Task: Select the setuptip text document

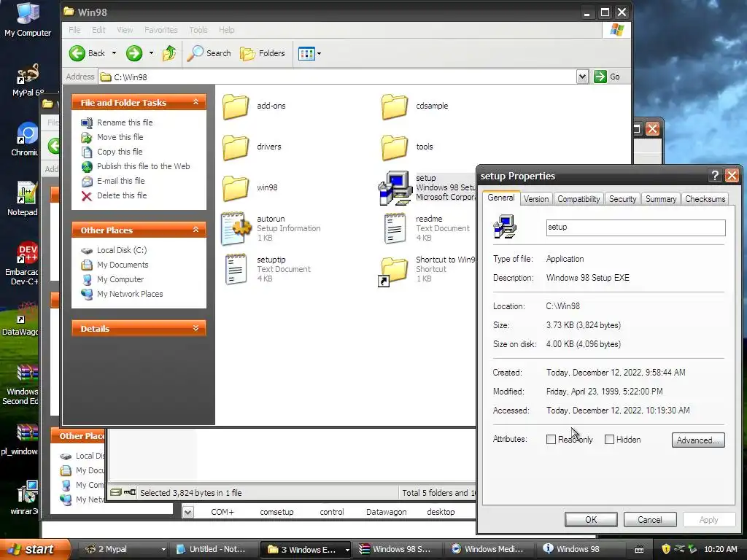Action: click(236, 270)
